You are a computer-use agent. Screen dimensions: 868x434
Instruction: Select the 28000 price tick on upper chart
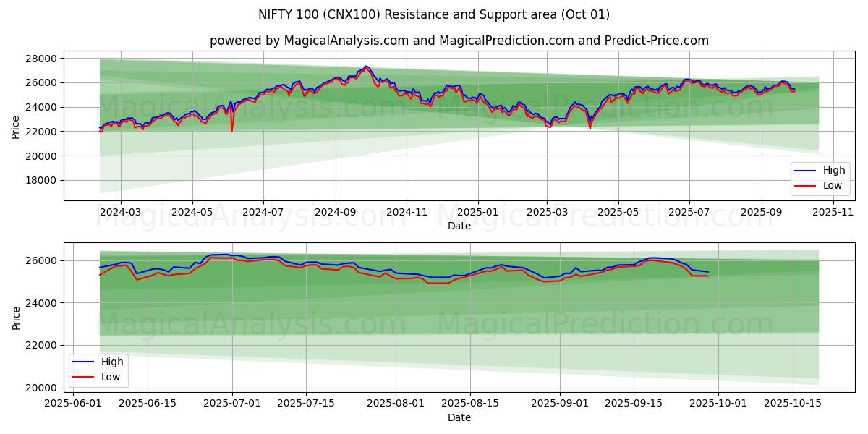[42, 59]
